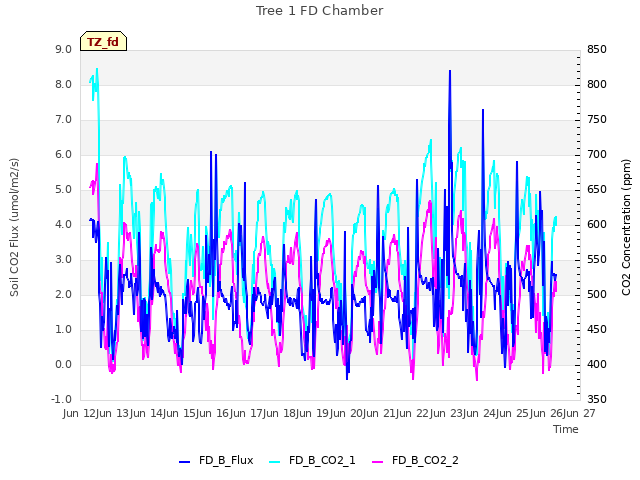The width and height of the screenshot is (640, 480).
Task: Click the TZ_fd annotation label
Action: [103, 41]
